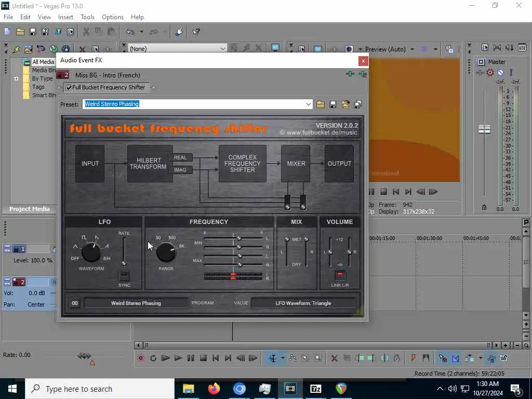This screenshot has width=532, height=399.
Task: Stop playback in the timeline transport
Action: click(203, 358)
